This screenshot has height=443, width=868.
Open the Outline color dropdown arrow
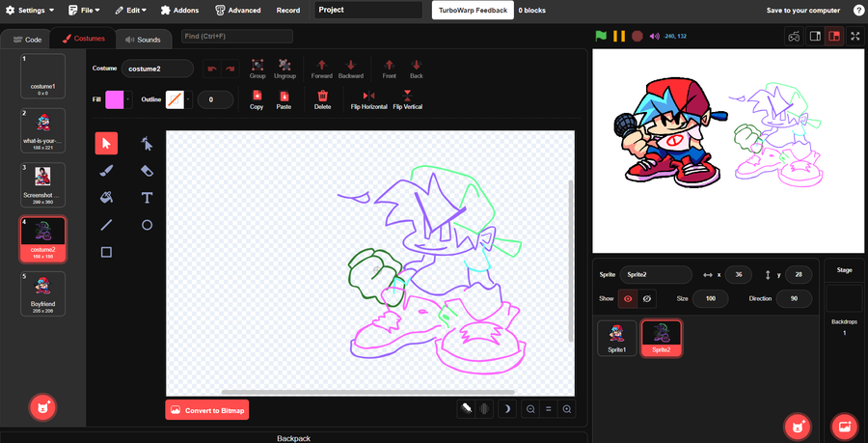pyautogui.click(x=188, y=99)
